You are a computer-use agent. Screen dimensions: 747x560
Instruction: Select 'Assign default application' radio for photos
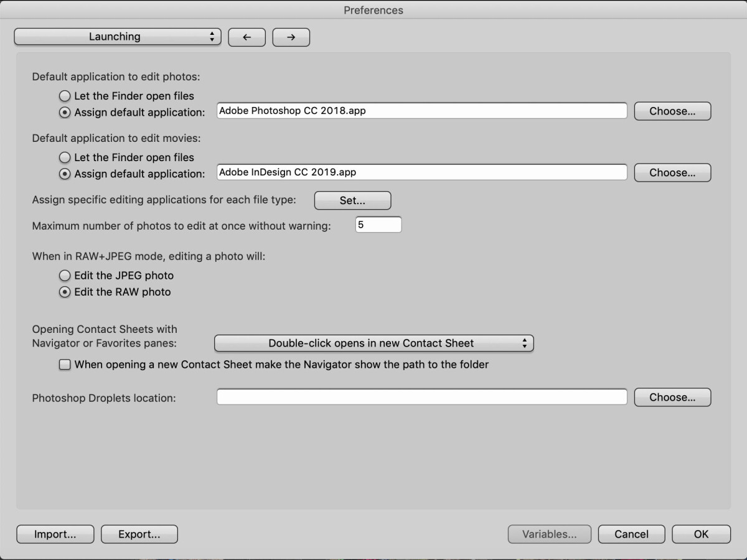pos(65,113)
